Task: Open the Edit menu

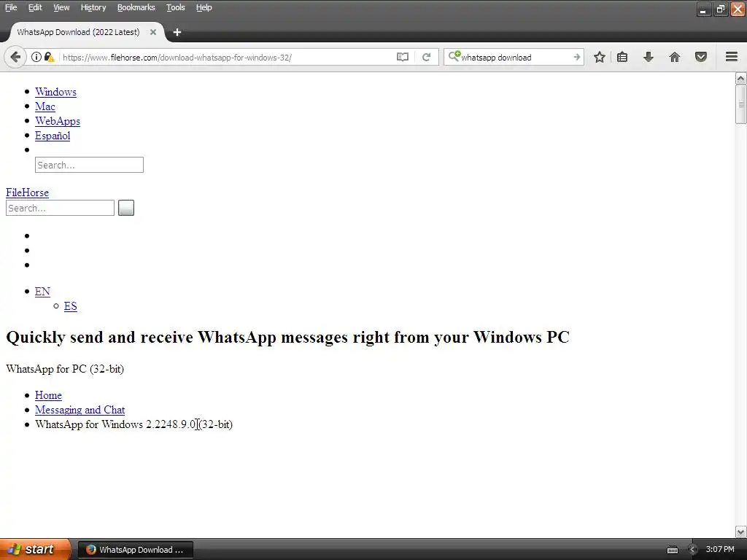Action: [x=35, y=7]
